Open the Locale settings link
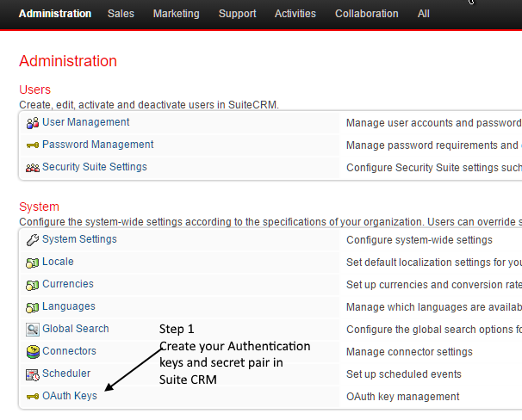 click(x=58, y=262)
